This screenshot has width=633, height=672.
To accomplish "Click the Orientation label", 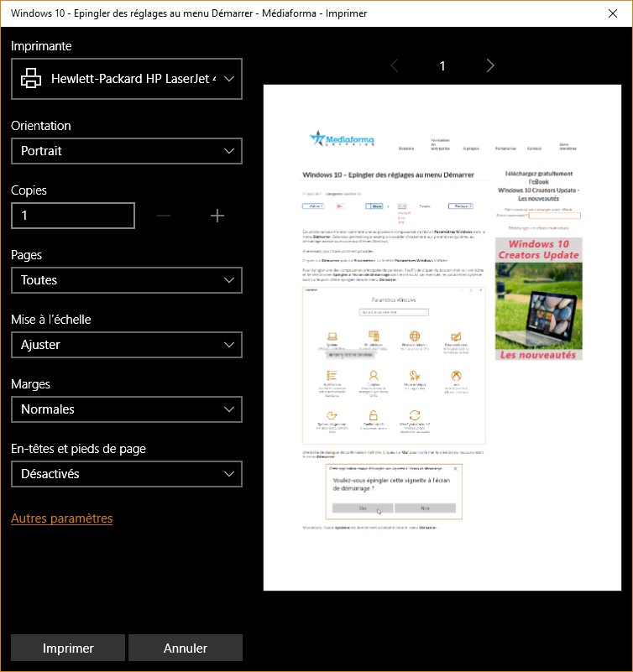I will coord(41,126).
